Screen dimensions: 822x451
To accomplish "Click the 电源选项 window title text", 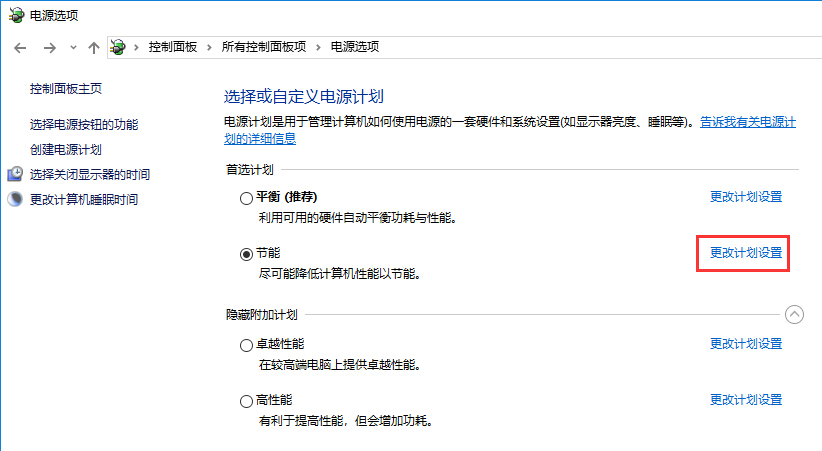I will coord(53,16).
